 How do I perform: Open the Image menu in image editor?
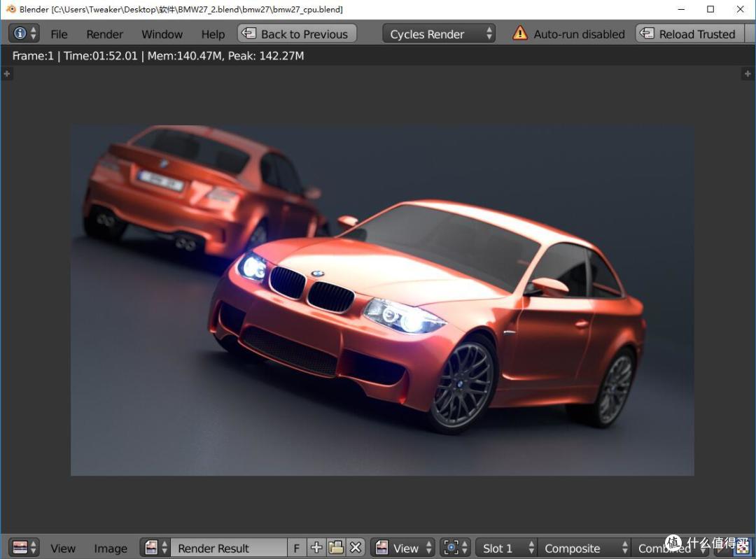click(x=111, y=549)
